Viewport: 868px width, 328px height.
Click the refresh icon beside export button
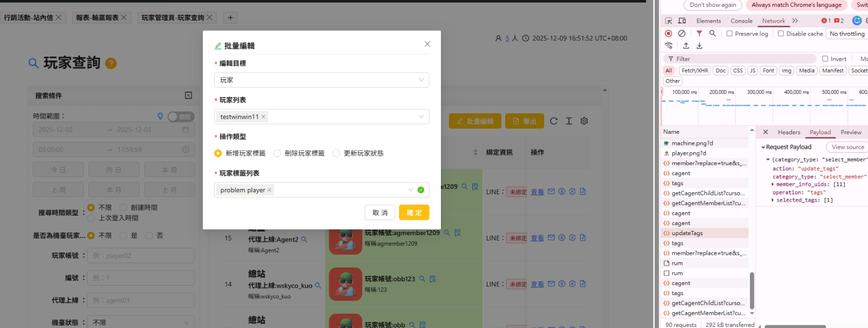pyautogui.click(x=554, y=121)
